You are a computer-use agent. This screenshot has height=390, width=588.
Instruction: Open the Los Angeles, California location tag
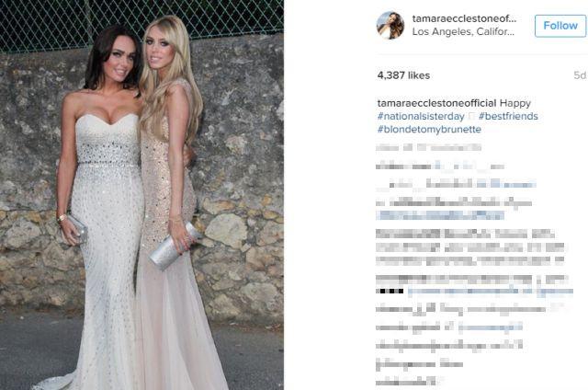[463, 31]
